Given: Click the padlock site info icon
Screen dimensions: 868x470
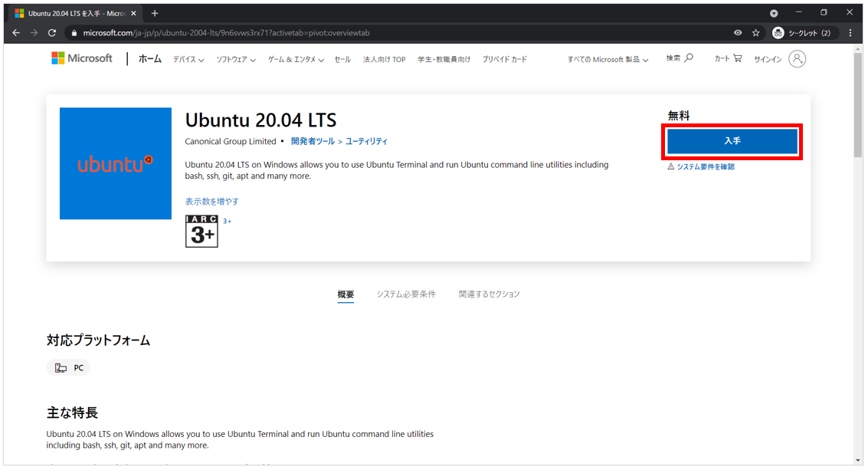Looking at the screenshot, I should tap(74, 33).
